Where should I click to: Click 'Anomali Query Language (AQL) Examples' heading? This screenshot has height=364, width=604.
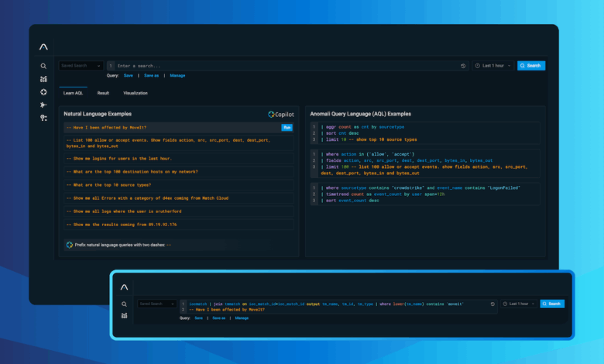(x=361, y=114)
